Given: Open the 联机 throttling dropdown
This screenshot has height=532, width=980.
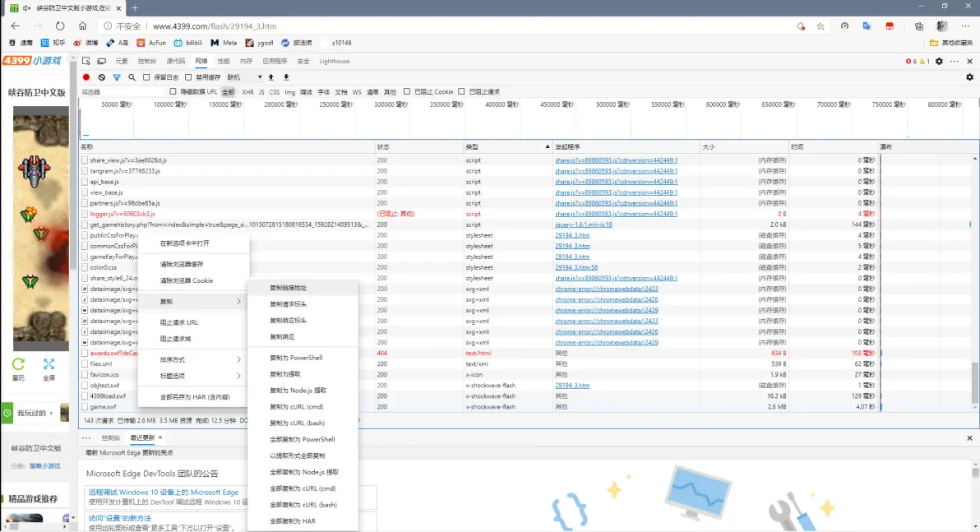Looking at the screenshot, I should [x=244, y=77].
